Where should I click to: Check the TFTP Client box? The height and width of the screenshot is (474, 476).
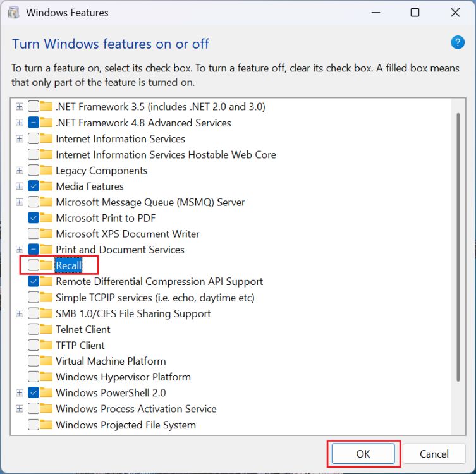coord(34,344)
